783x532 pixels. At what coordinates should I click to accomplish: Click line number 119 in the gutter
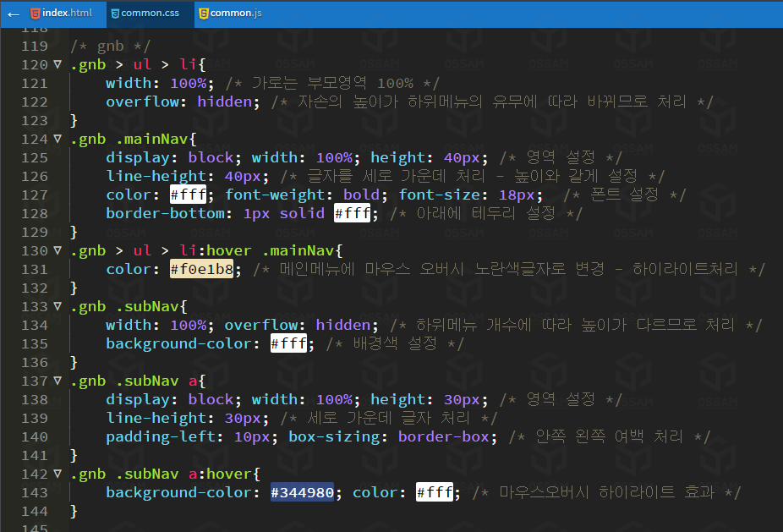[x=35, y=46]
